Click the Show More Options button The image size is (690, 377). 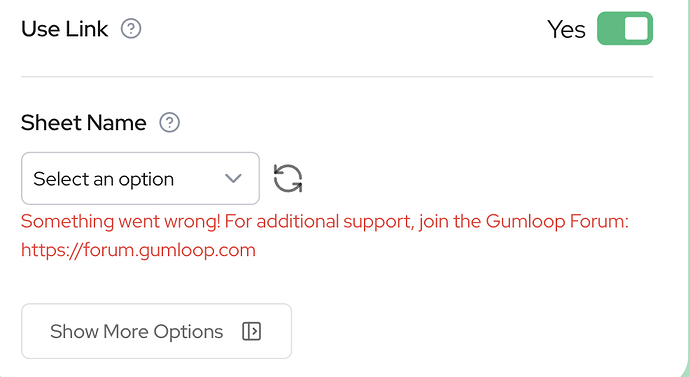(x=156, y=331)
